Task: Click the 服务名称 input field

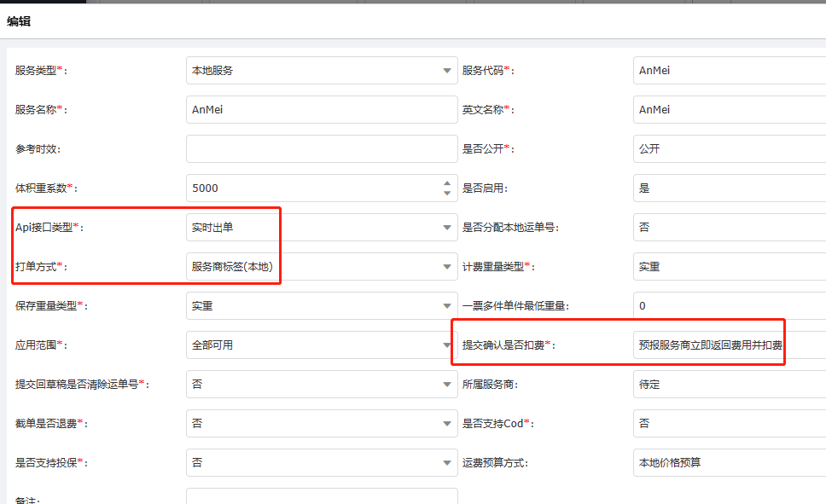Action: (322, 110)
